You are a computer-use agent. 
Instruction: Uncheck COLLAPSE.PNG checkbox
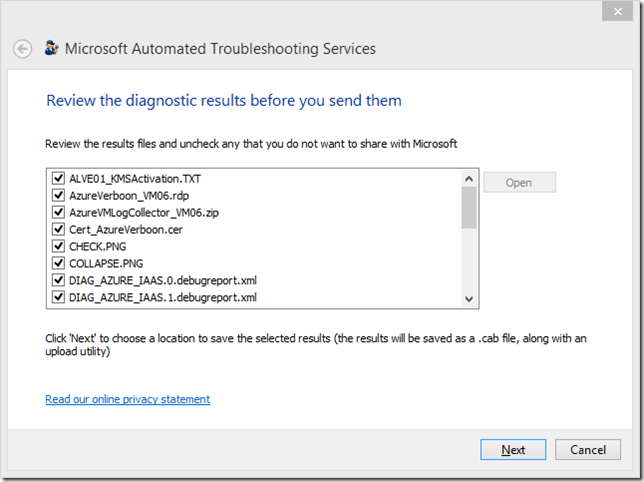coord(58,263)
